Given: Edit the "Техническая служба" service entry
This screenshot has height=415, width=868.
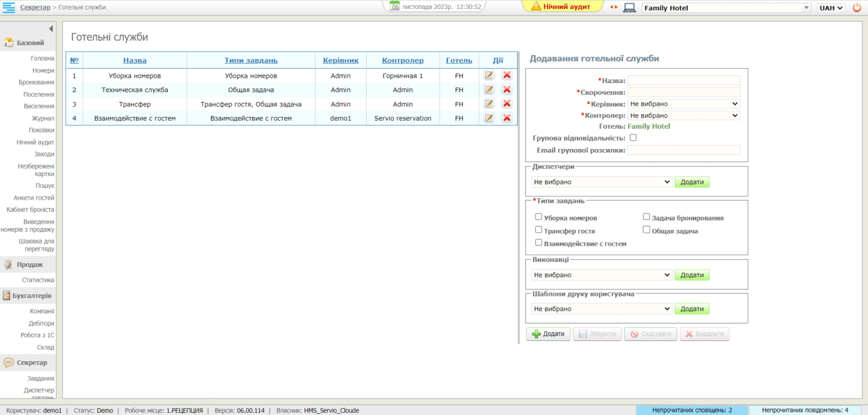Looking at the screenshot, I should 488,89.
